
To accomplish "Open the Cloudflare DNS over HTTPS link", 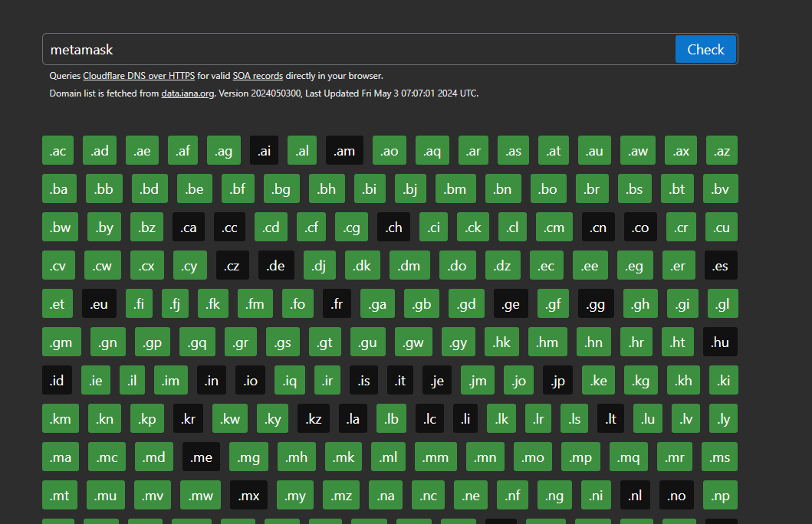I will [139, 76].
